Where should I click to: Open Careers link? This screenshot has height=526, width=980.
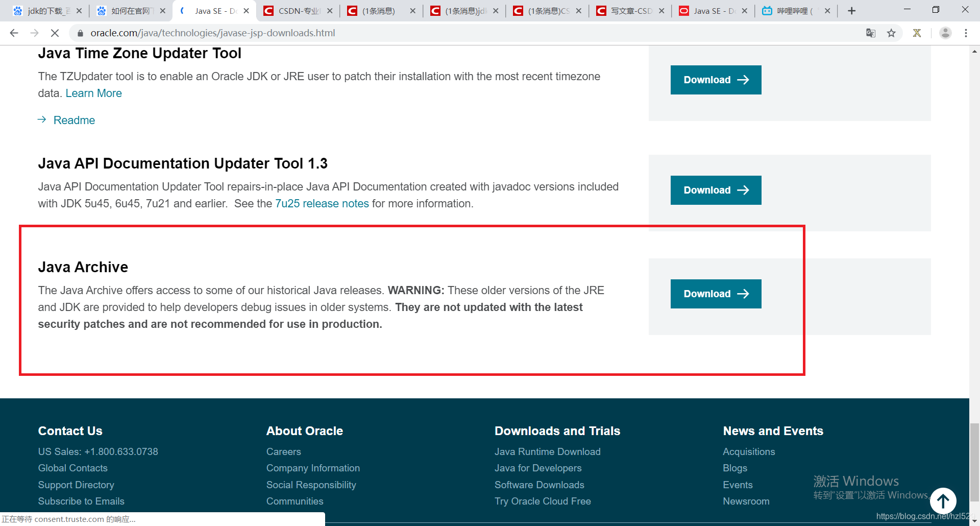[283, 451]
